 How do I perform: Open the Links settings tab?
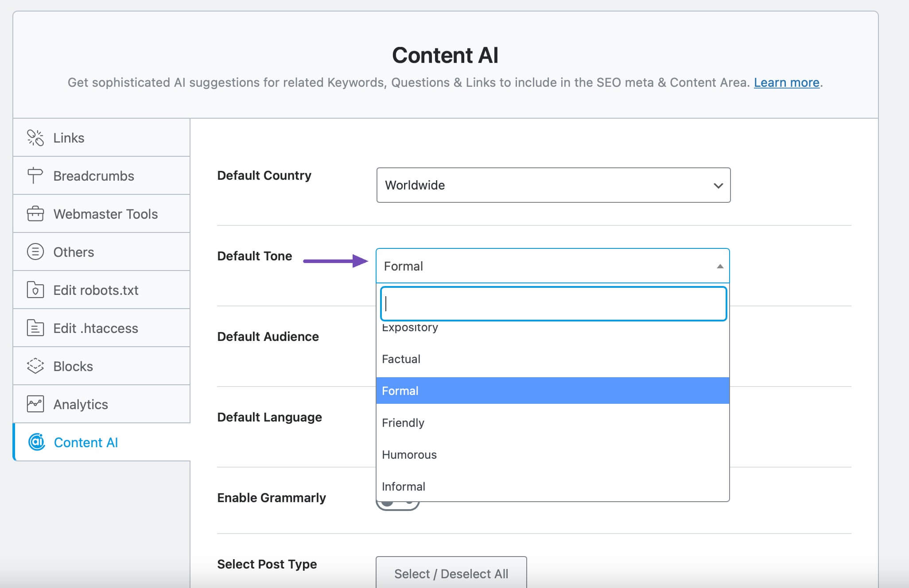click(x=101, y=138)
